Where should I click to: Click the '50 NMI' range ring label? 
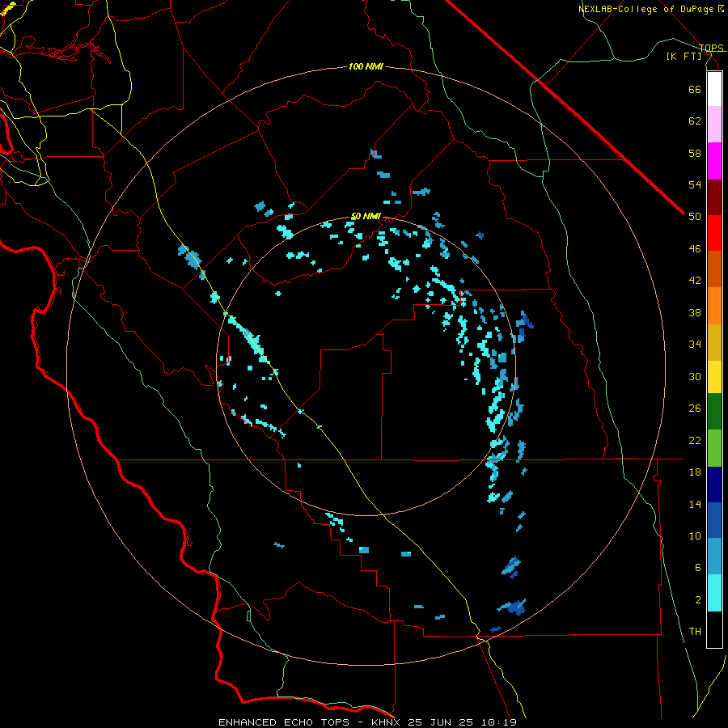[x=366, y=216]
